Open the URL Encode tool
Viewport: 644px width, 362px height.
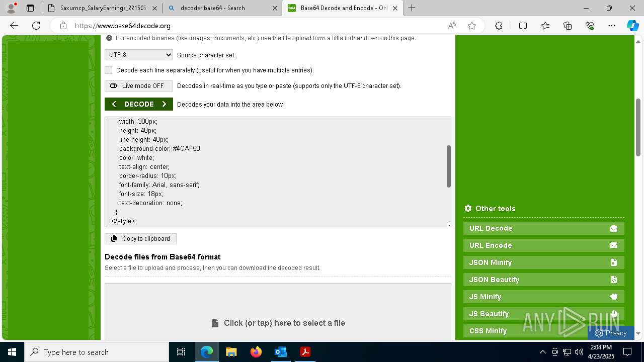(x=544, y=245)
